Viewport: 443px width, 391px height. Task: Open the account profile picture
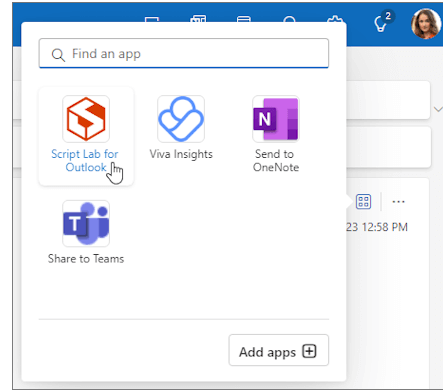pos(426,23)
